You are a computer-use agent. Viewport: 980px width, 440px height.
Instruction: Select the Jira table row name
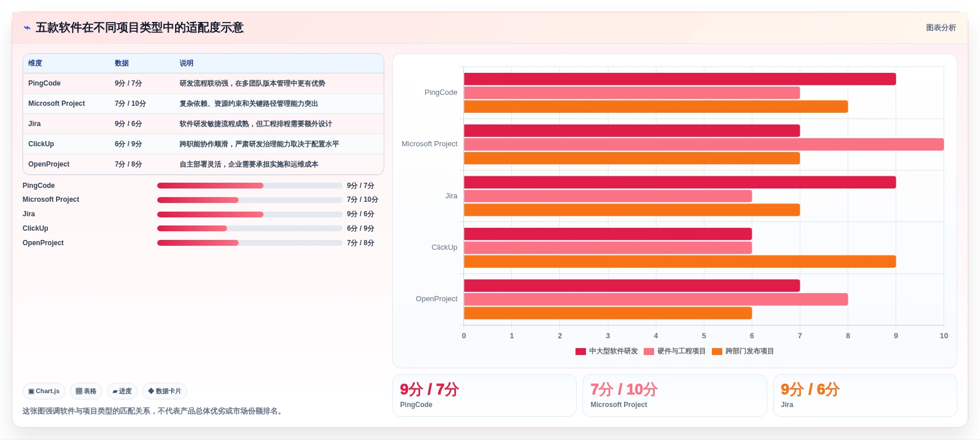[x=35, y=124]
